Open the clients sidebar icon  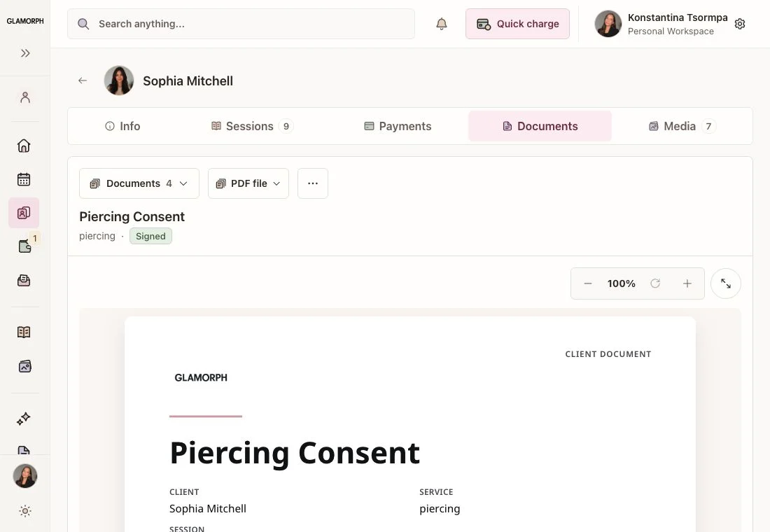[24, 213]
